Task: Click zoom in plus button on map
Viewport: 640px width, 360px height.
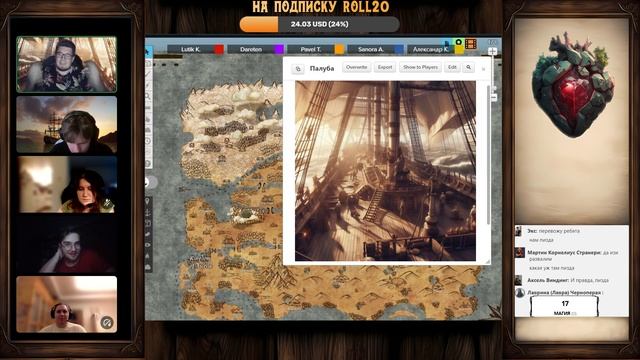Action: (493, 51)
